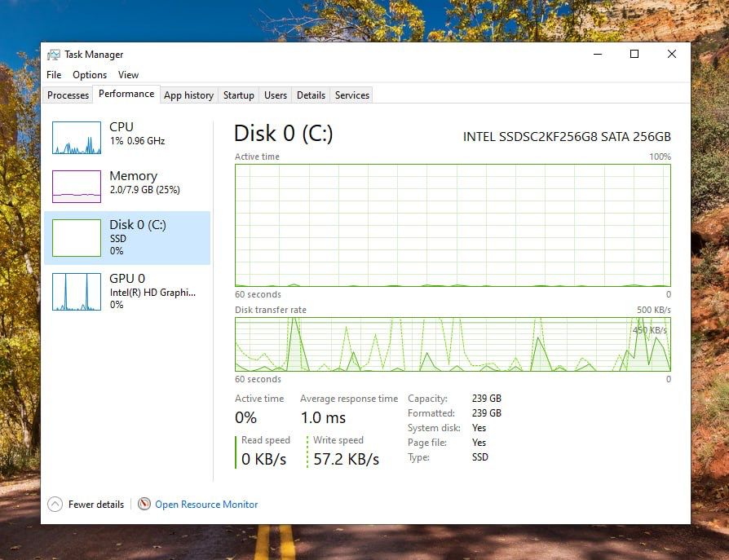Open the File menu
This screenshot has height=560, width=729.
click(54, 75)
